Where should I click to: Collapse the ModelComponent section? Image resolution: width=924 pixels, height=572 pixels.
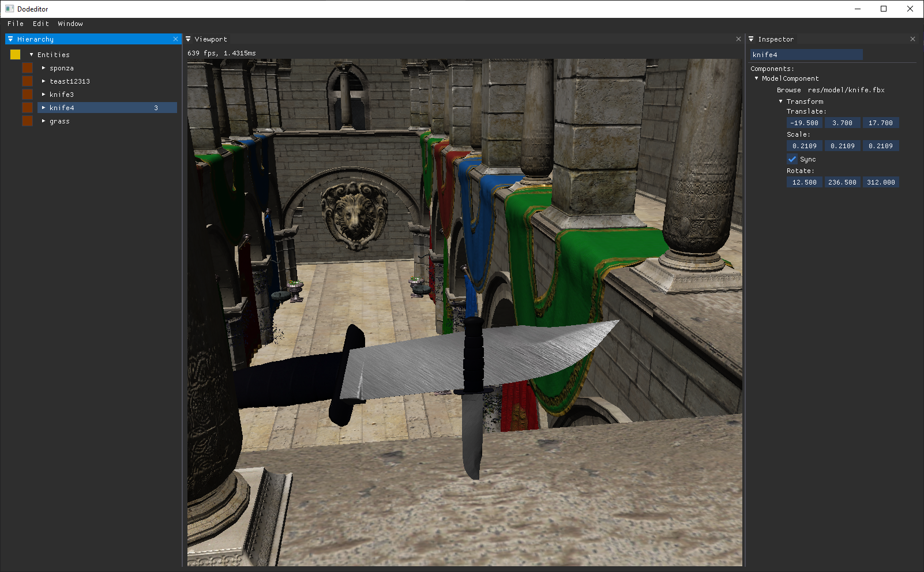point(756,78)
